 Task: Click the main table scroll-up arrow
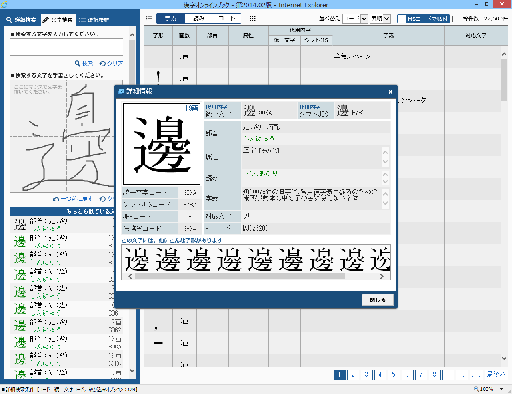click(x=504, y=54)
